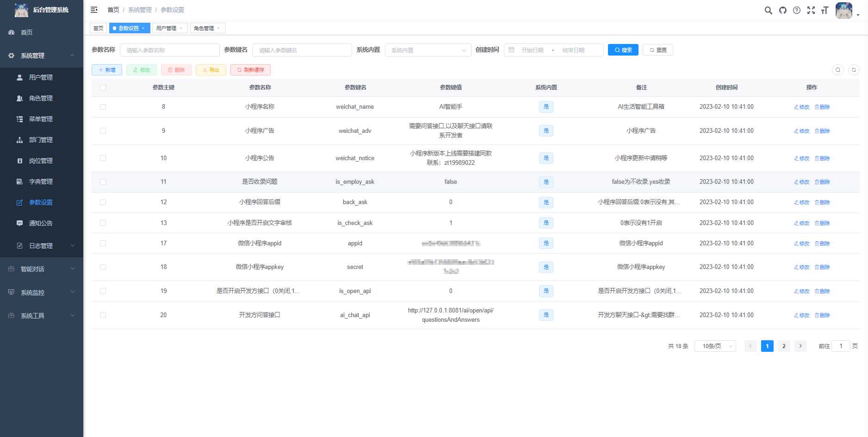Open the global search magnifier icon
The image size is (868, 437).
(x=768, y=10)
